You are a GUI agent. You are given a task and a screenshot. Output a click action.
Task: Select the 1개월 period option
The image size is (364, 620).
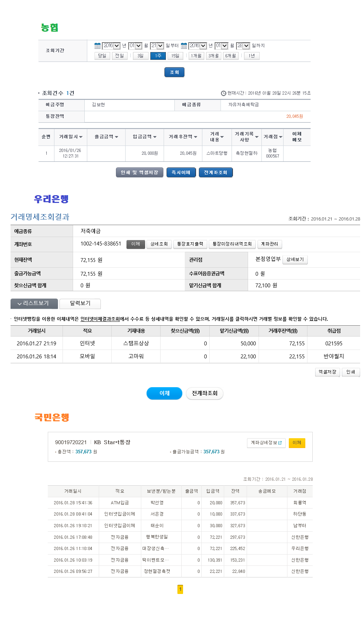tap(196, 56)
